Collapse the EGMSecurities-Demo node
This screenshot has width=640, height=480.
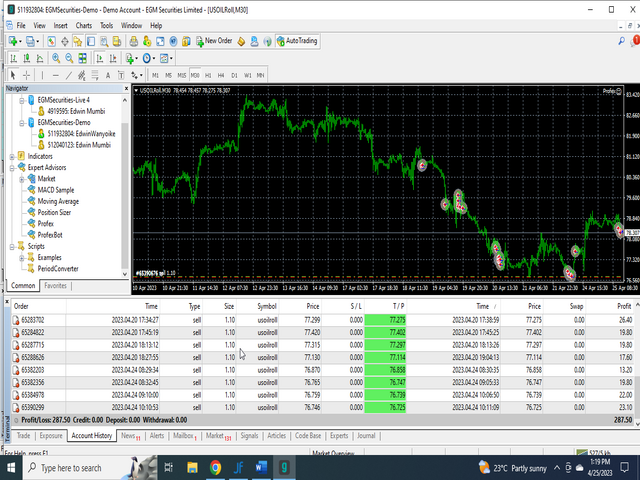pos(22,123)
